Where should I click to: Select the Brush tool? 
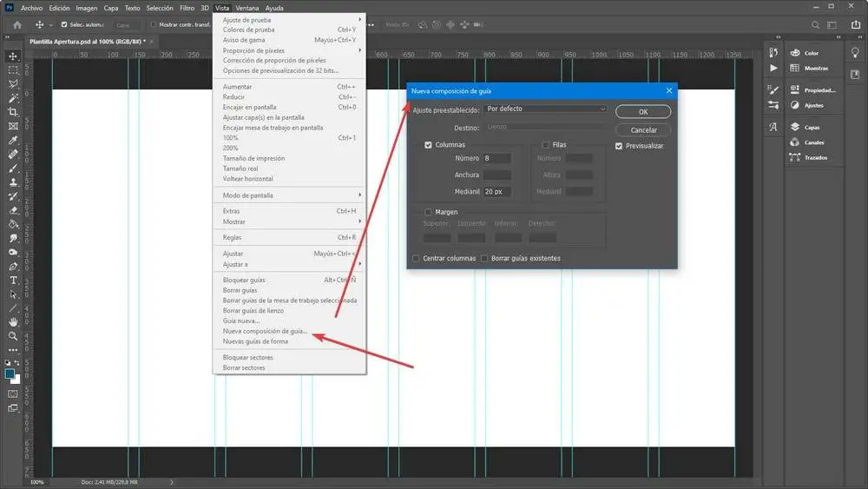coord(13,169)
